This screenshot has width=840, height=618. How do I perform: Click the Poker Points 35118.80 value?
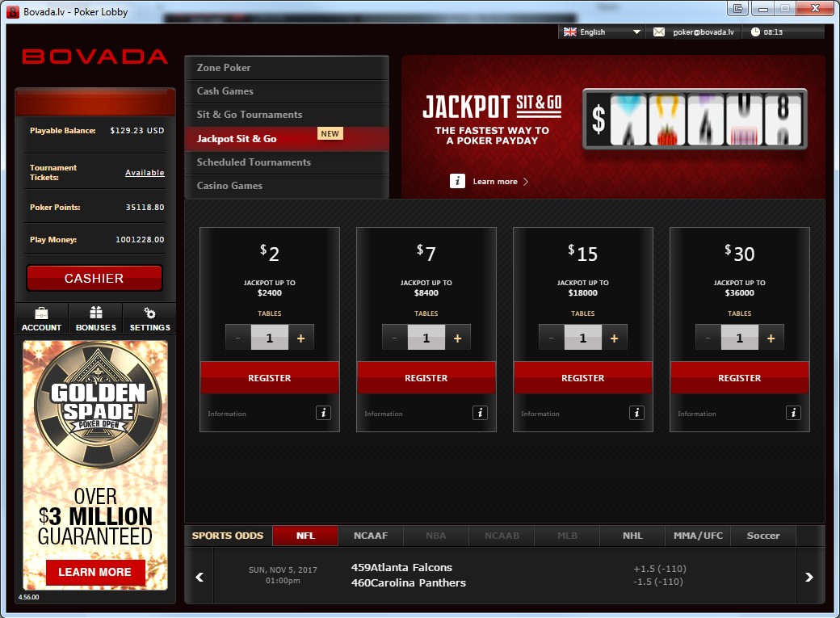[145, 207]
